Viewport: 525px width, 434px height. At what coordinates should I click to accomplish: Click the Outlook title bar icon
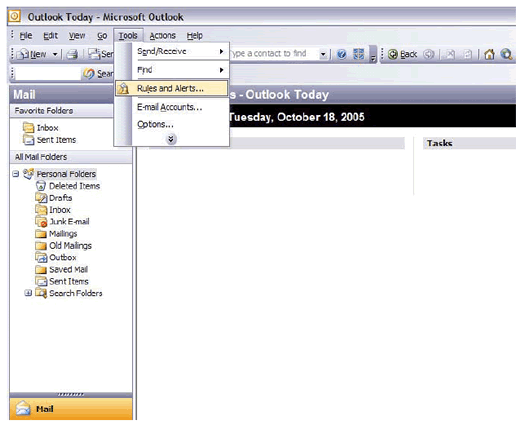(14, 16)
